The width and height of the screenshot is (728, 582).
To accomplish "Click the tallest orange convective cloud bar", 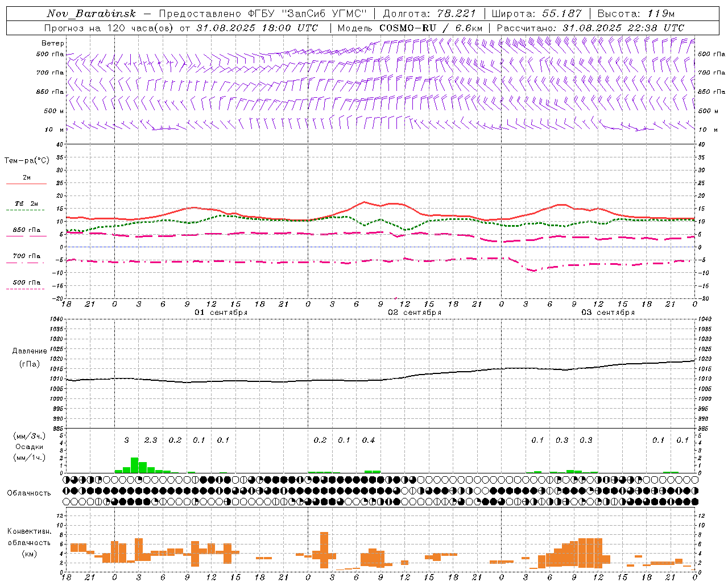I will tap(324, 550).
